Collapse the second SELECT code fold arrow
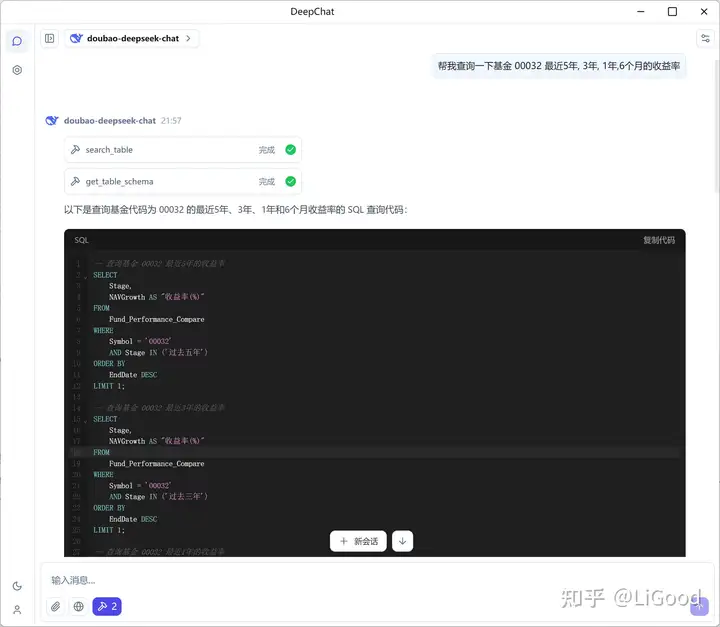 [85, 421]
